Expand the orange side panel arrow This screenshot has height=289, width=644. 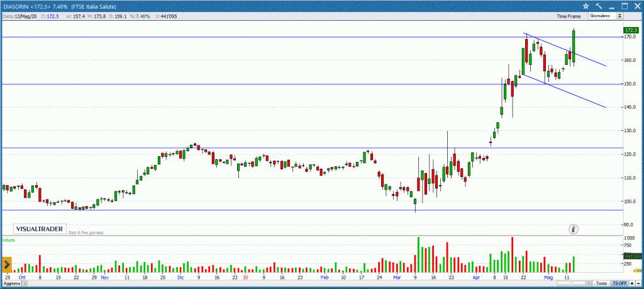point(6,264)
